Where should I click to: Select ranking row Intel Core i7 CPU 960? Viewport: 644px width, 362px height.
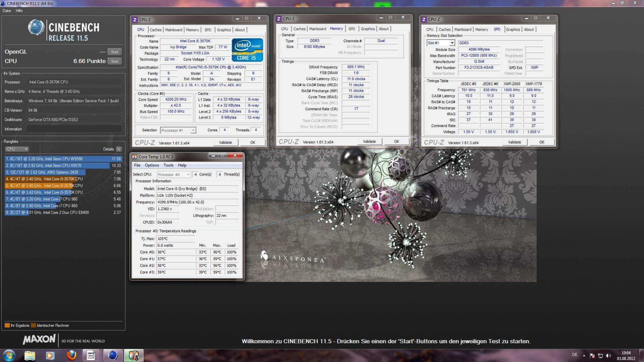pyautogui.click(x=63, y=199)
